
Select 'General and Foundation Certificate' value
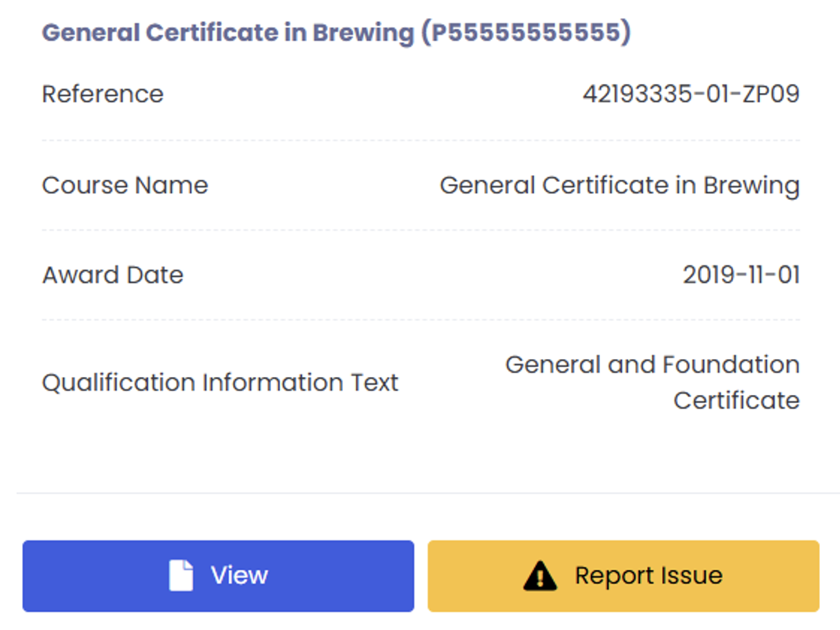coord(652,383)
